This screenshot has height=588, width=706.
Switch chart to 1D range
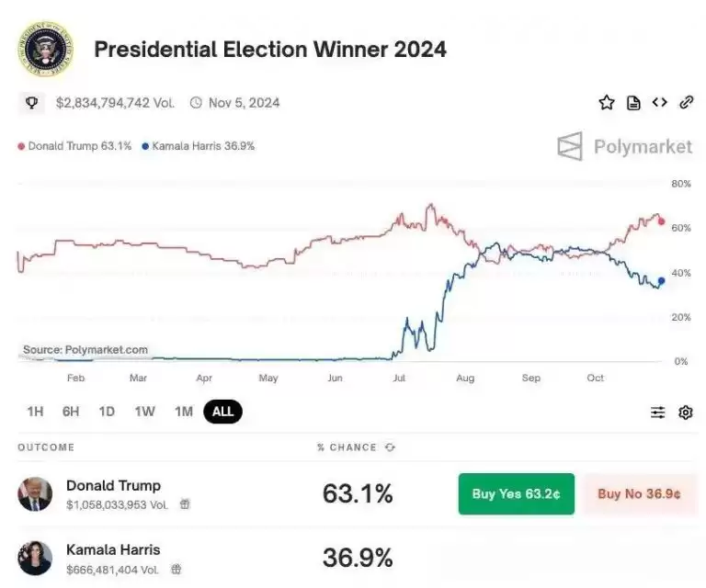[x=107, y=412]
